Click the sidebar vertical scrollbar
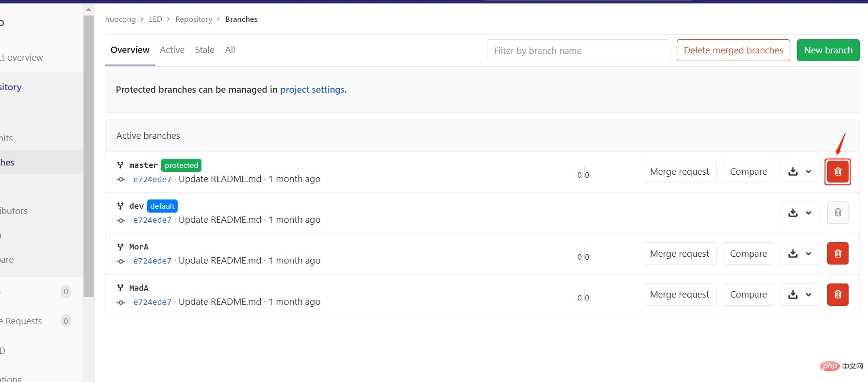Screen dimensions: 868x382 pos(88,155)
